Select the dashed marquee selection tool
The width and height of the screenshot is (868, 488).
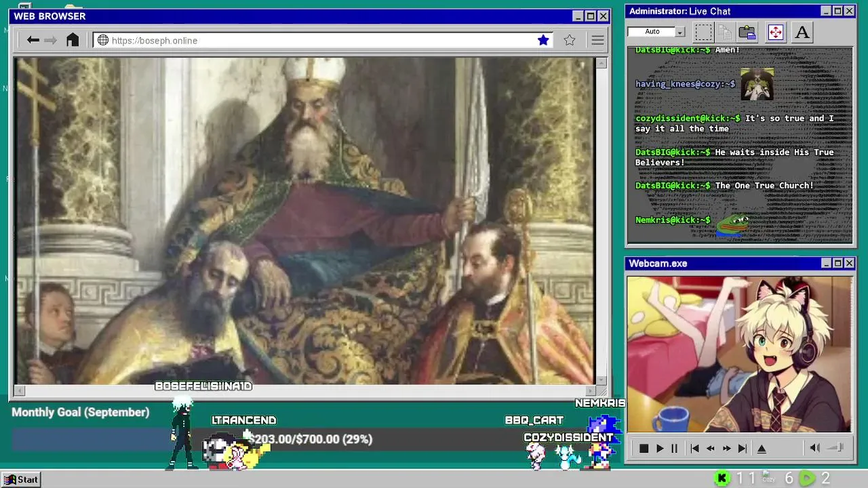point(704,32)
